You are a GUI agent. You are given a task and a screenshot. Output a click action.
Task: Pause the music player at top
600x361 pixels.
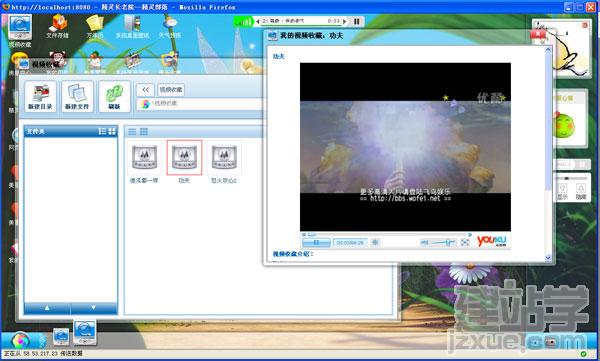[x=357, y=21]
